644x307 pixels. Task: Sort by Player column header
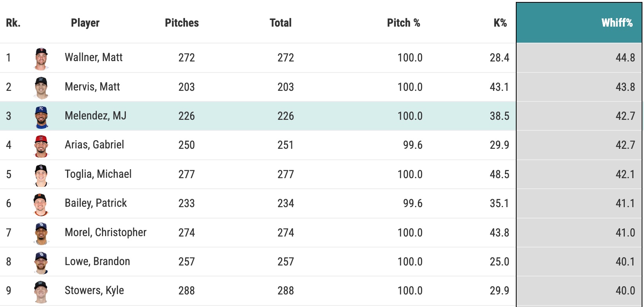85,23
